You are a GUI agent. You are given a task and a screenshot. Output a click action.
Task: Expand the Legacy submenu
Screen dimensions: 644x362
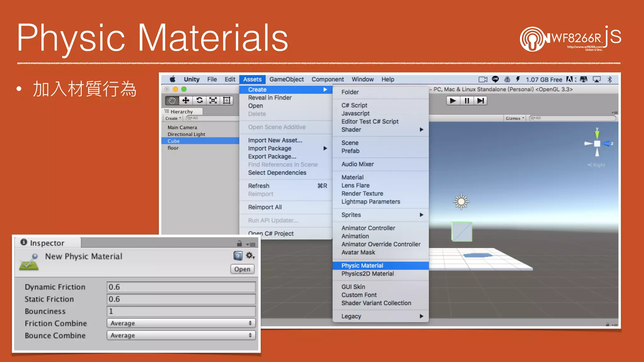tap(381, 316)
